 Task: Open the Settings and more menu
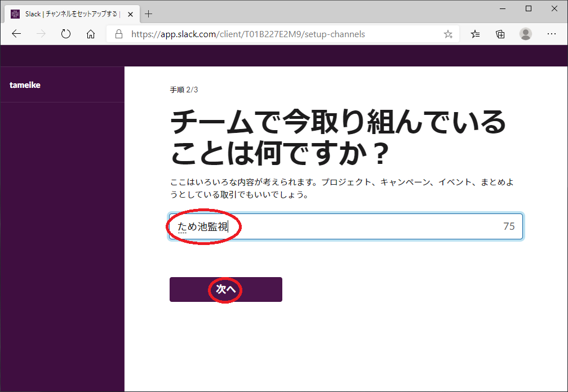tap(552, 34)
